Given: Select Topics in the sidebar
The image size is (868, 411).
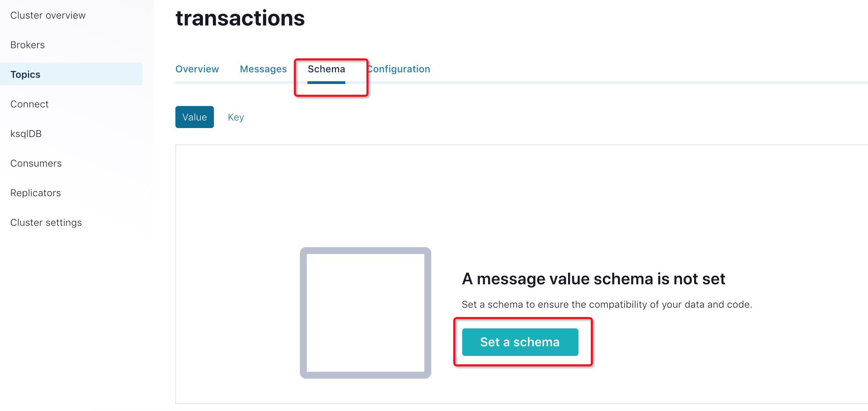Looking at the screenshot, I should pos(25,74).
